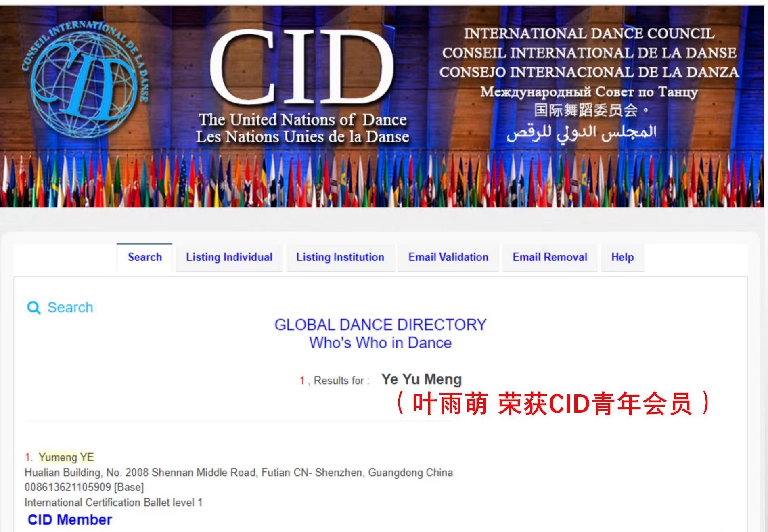Click the magnifying glass search icon
This screenshot has height=532, width=768.
33,308
